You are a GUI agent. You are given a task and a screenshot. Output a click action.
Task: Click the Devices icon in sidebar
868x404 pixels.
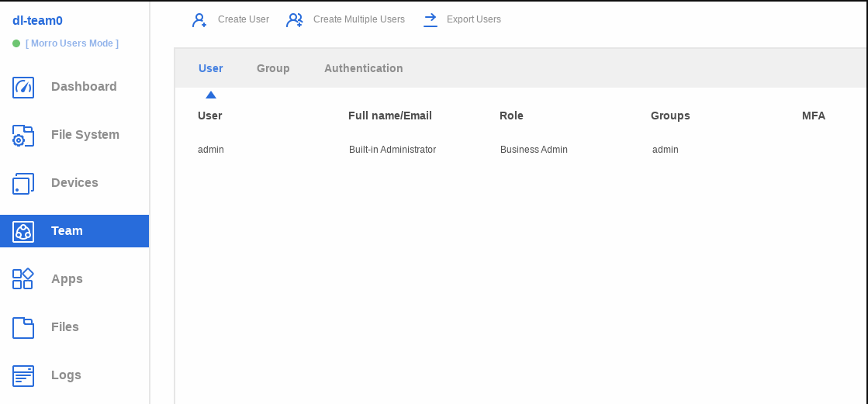click(x=23, y=184)
